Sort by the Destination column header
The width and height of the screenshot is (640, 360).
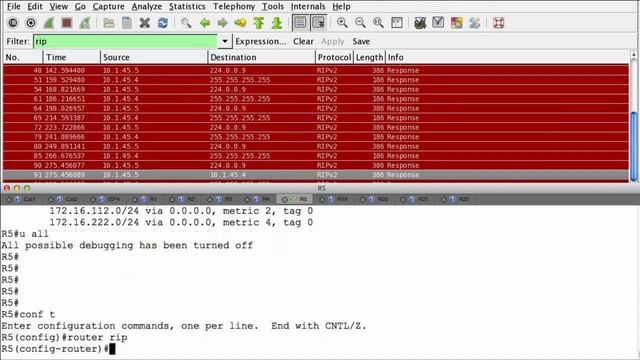(x=262, y=57)
